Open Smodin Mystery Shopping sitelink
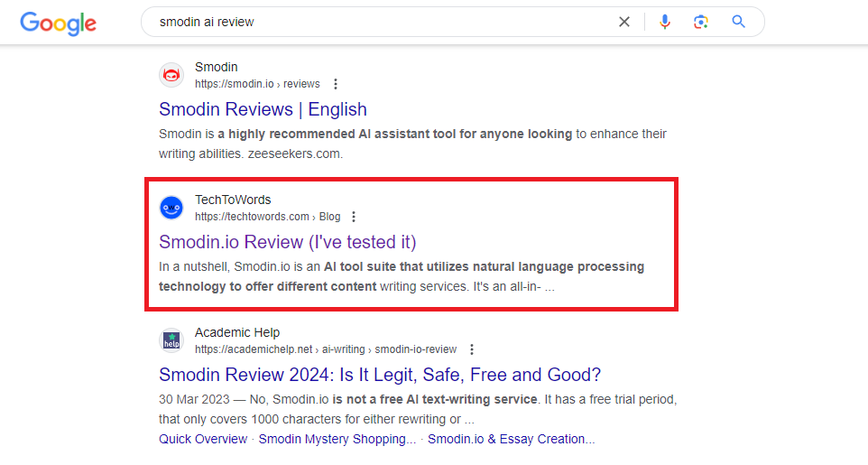Viewport: 868px width, 465px height. coord(337,439)
